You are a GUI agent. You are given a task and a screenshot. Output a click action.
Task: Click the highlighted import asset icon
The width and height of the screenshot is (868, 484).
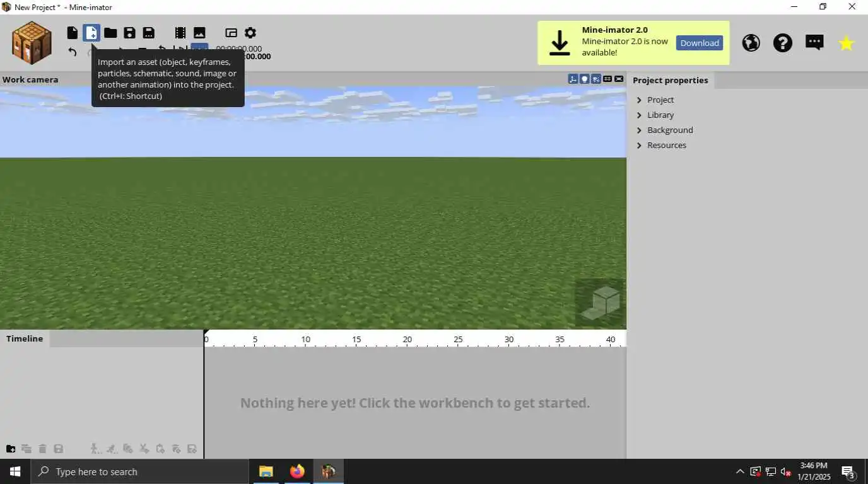[91, 33]
